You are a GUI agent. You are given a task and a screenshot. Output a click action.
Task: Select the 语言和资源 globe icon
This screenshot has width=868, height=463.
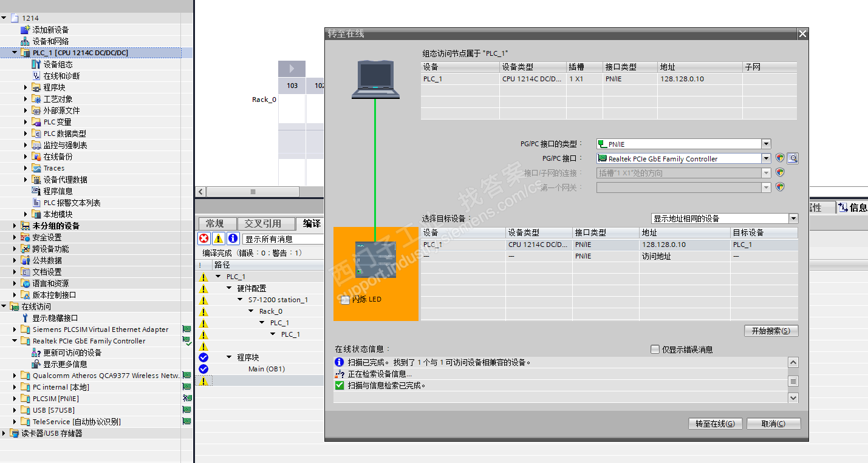pyautogui.click(x=25, y=283)
